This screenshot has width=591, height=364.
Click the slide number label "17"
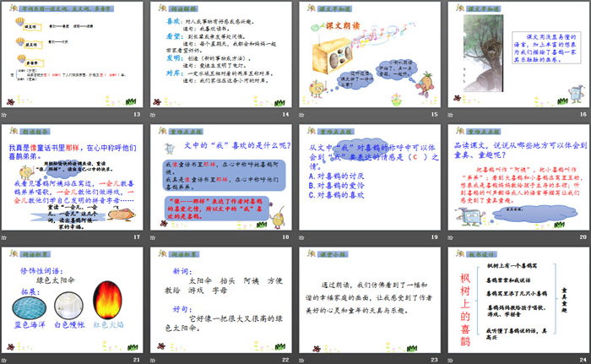pyautogui.click(x=137, y=236)
